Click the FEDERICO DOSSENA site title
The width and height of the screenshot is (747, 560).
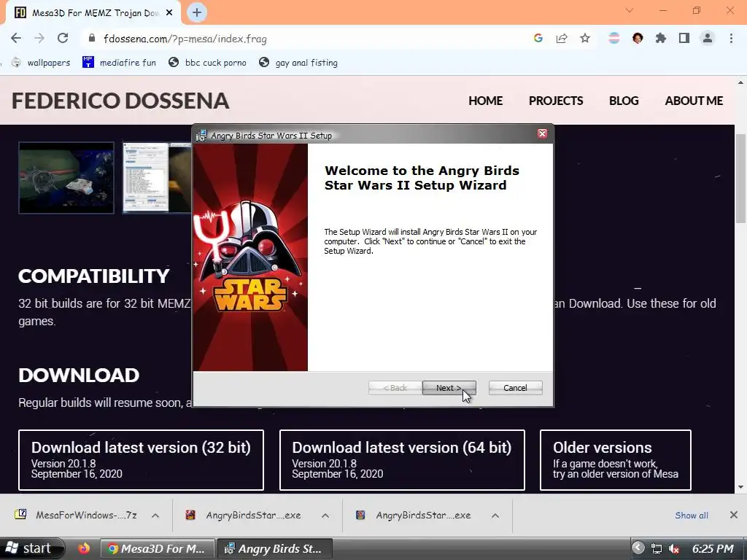point(120,101)
